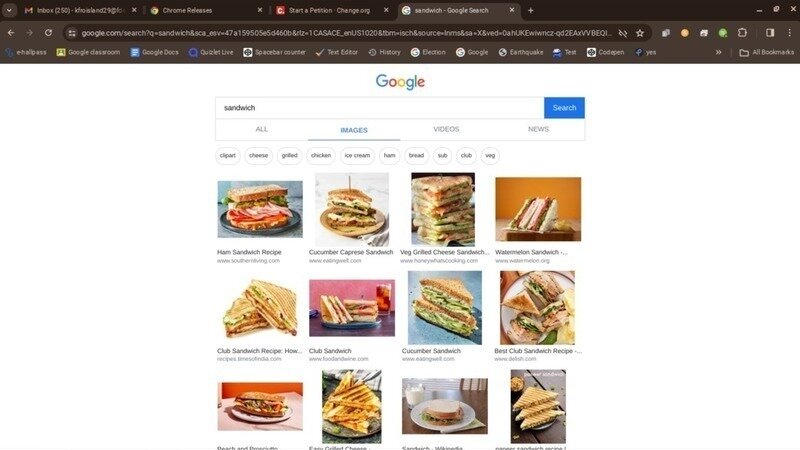Toggle the browser side panel
This screenshot has width=800, height=450.
(770, 33)
